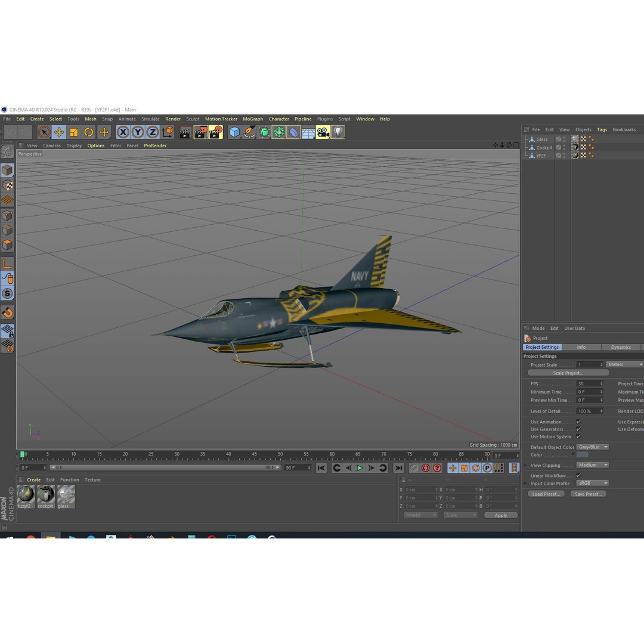Select the spline Pen tool icon

tap(249, 132)
